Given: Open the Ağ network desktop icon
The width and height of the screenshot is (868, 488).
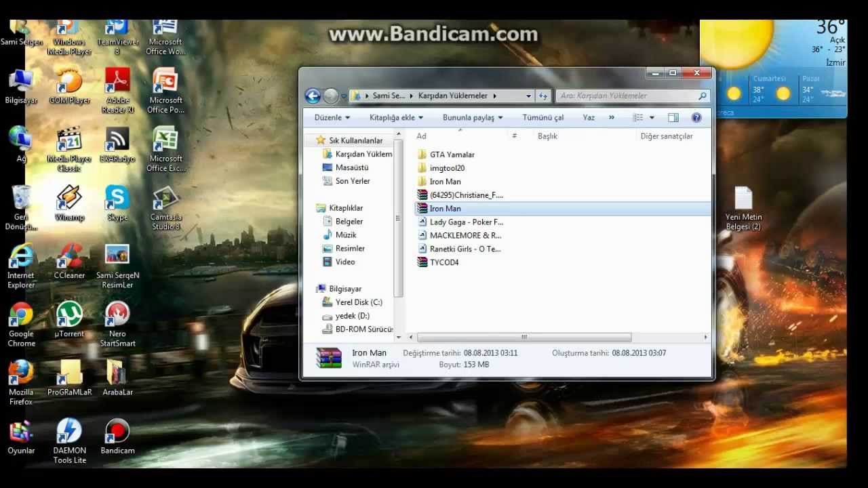Looking at the screenshot, I should pos(21,144).
